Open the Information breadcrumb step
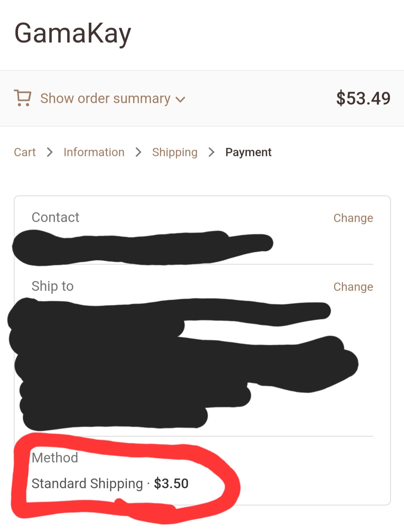Screen dimensions: 404x532 (94, 152)
